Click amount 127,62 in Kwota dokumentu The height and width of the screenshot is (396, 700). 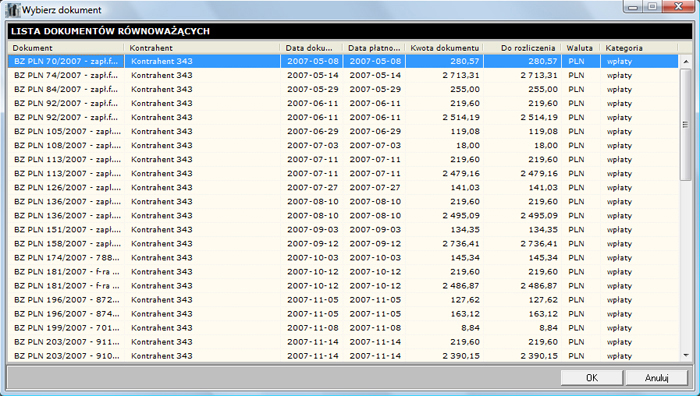465,300
